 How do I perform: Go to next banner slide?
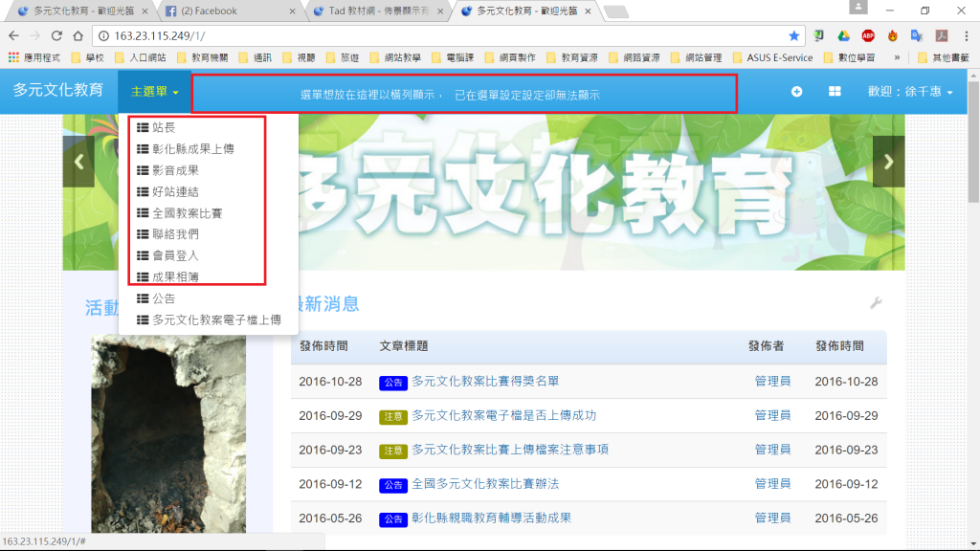pos(888,162)
